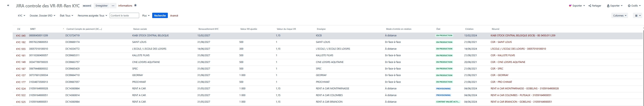Open the three-dot more actions menu
This screenshot has width=644, height=106.
(x=113, y=6)
